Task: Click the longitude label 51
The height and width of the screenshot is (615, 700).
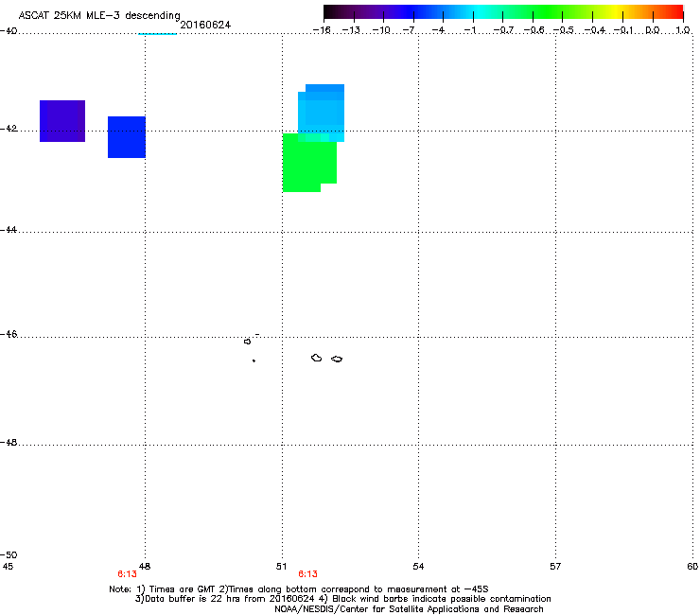Action: coord(281,567)
